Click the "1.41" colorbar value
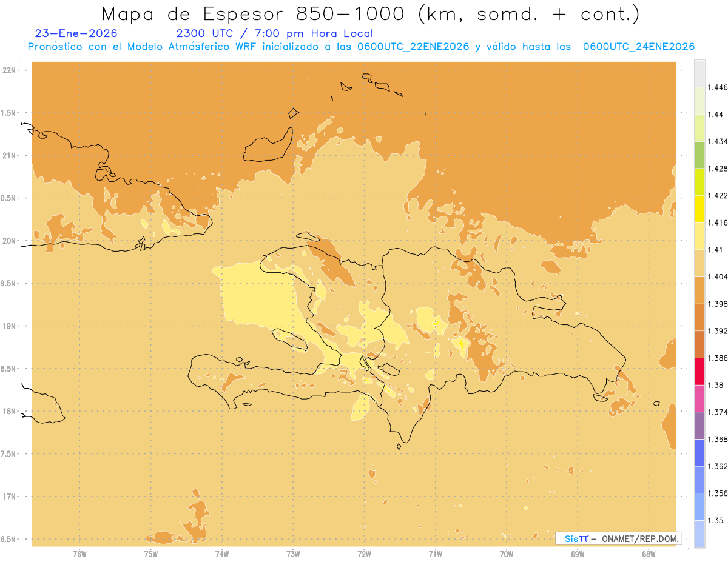728x562 pixels. pyautogui.click(x=716, y=250)
